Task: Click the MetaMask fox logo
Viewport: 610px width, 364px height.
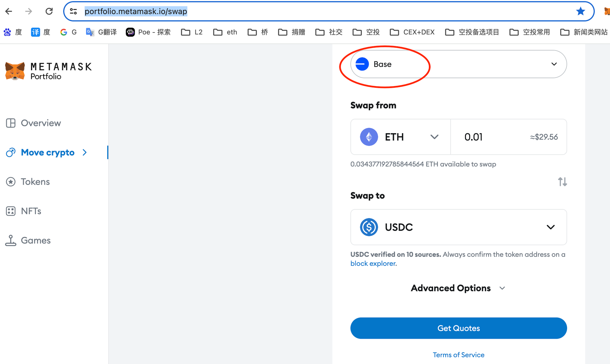Action: (15, 71)
